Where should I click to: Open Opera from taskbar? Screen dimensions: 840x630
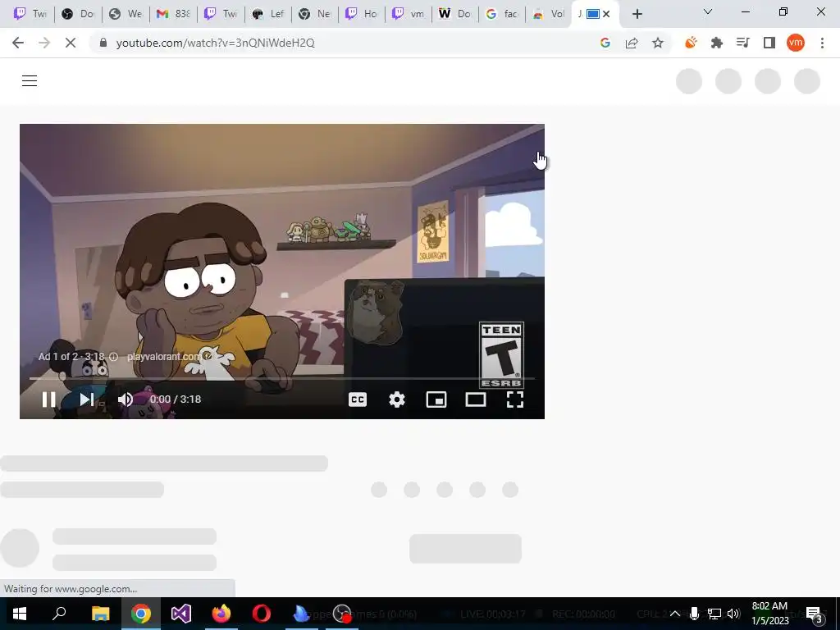click(262, 614)
